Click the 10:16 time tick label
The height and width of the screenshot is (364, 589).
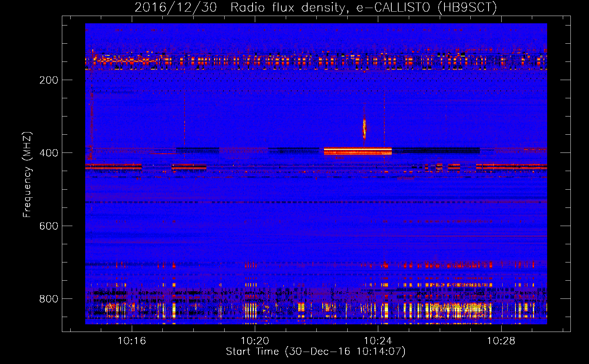pyautogui.click(x=132, y=341)
